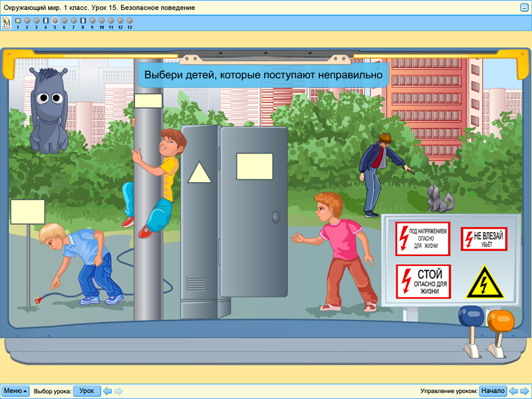Pull the blue lever handle
Image resolution: width=532 pixels, height=399 pixels.
(469, 318)
